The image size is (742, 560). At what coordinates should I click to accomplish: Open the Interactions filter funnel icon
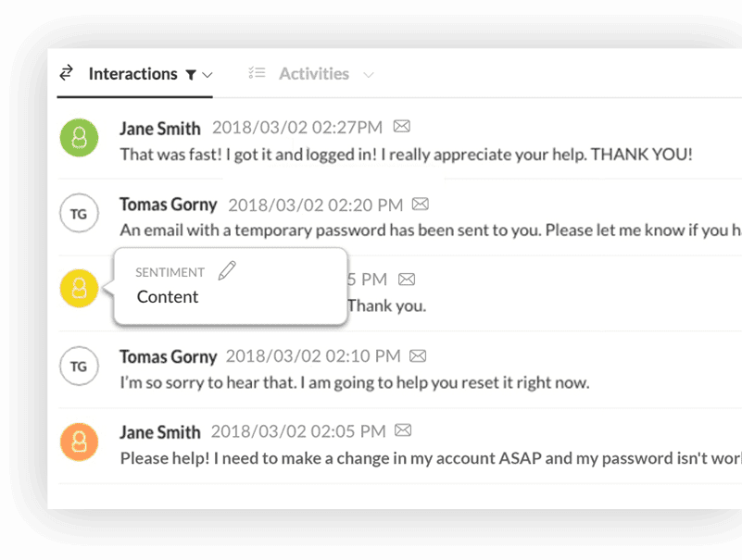pyautogui.click(x=191, y=75)
